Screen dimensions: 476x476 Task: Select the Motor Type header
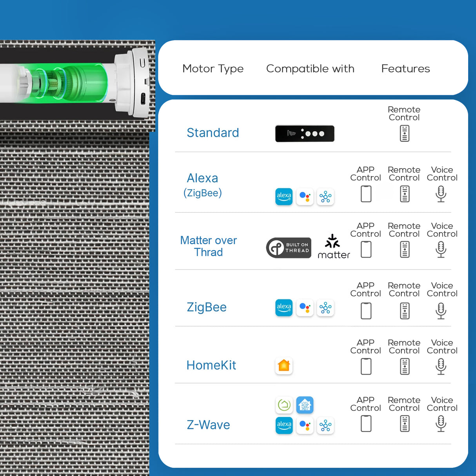pyautogui.click(x=213, y=69)
